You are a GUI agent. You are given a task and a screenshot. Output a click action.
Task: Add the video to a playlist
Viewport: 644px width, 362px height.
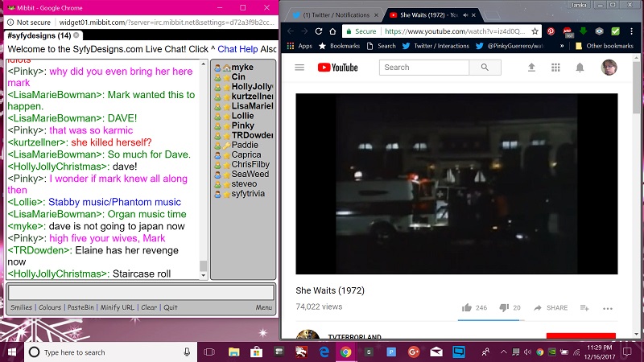(x=584, y=308)
